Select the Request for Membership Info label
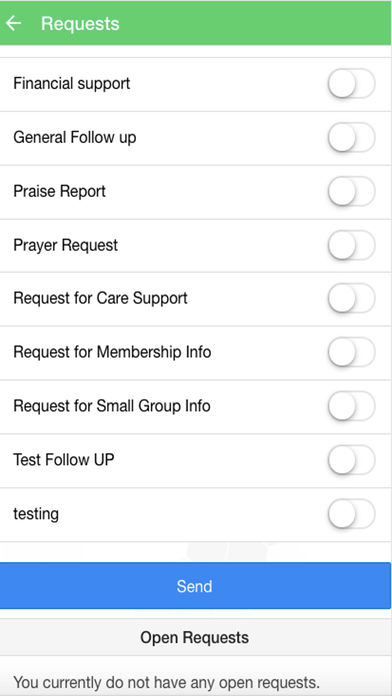This screenshot has width=392, height=696. (x=112, y=352)
